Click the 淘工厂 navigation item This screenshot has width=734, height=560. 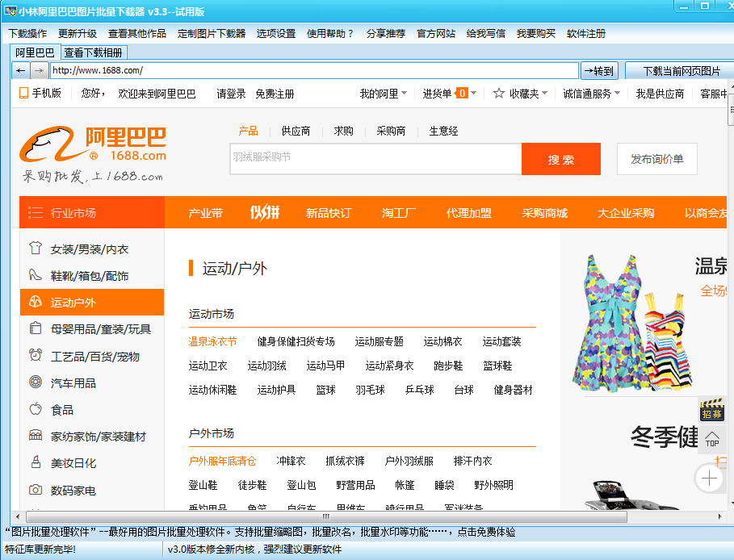(398, 213)
